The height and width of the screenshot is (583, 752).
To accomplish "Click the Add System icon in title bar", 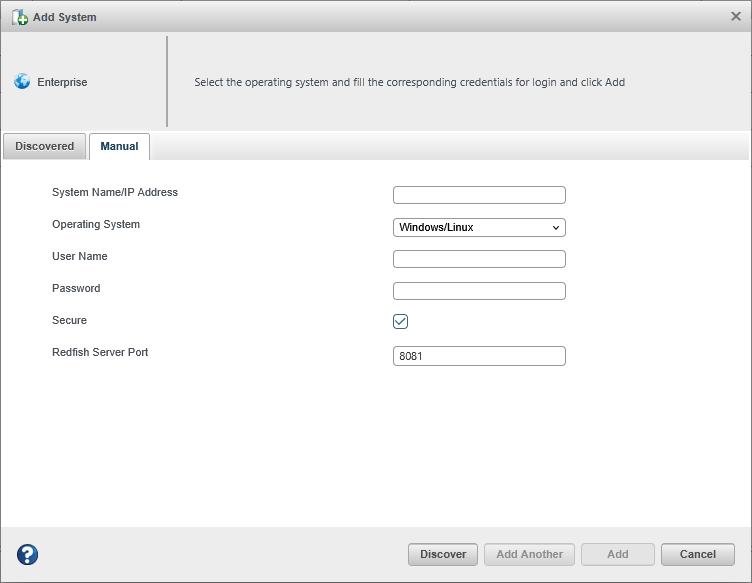I will point(20,17).
